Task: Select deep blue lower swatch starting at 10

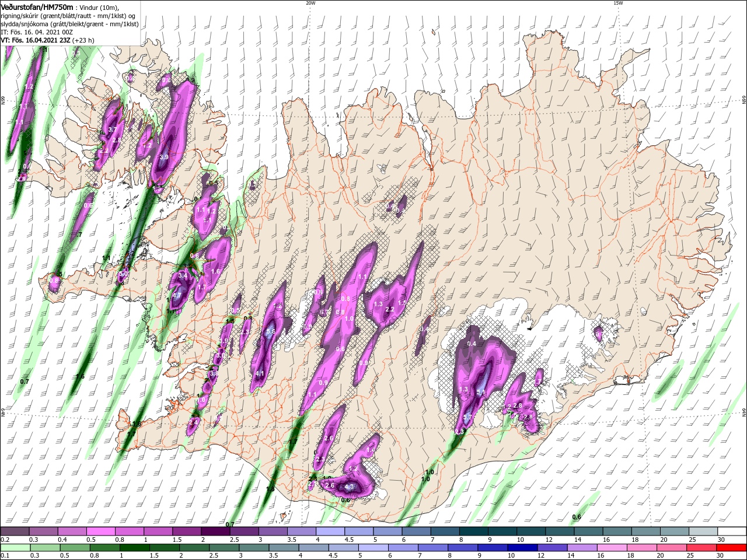Action: [522, 548]
